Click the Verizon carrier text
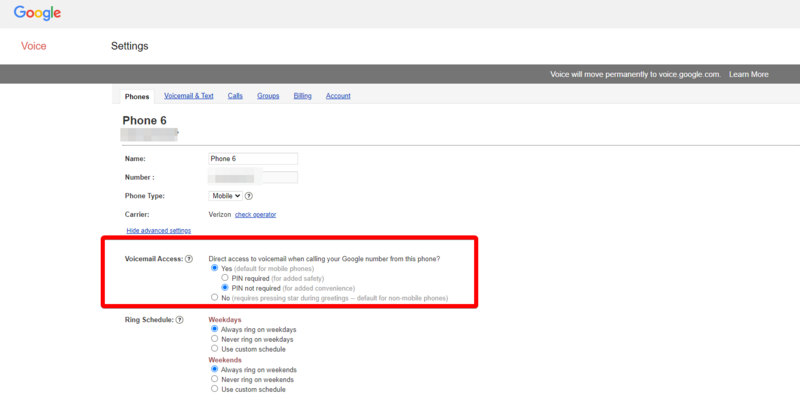This screenshot has height=398, width=800. click(220, 215)
